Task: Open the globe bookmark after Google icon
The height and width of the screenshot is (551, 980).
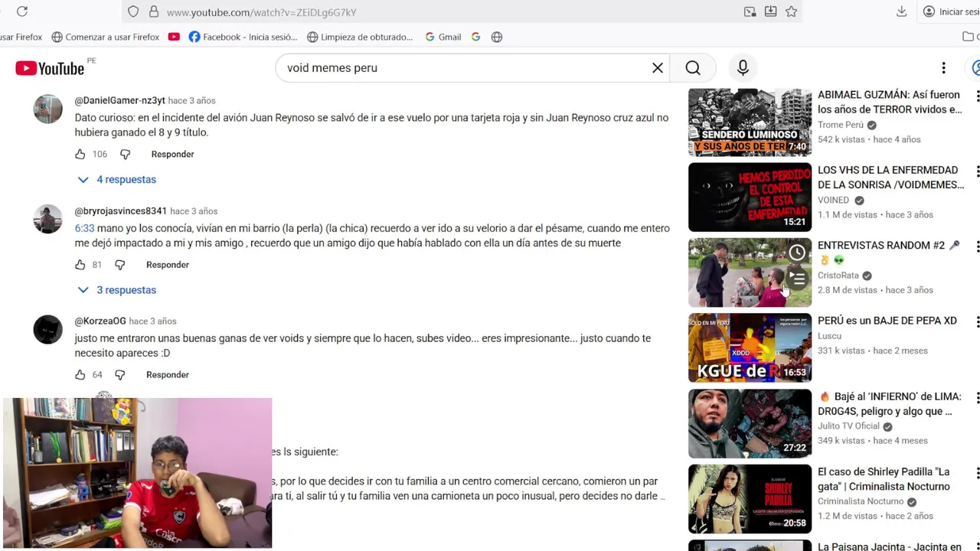Action: (497, 37)
